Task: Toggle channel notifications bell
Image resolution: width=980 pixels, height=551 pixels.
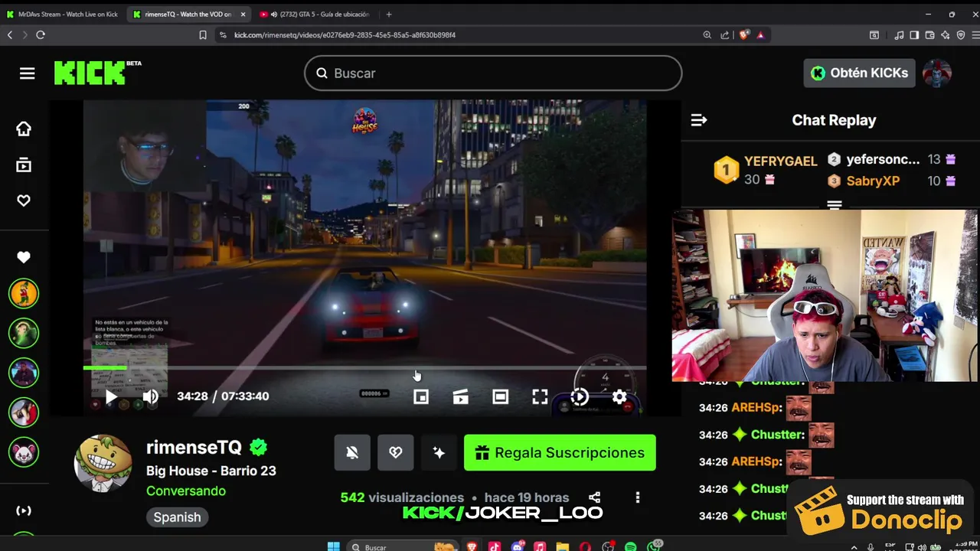Action: point(352,453)
